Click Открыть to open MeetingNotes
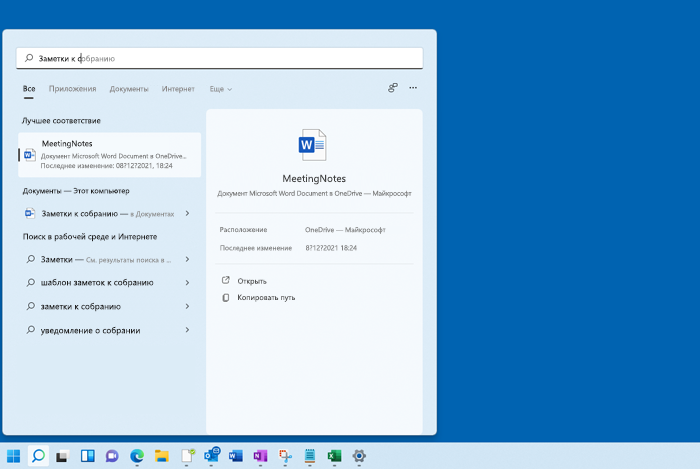The width and height of the screenshot is (700, 469). 252,281
